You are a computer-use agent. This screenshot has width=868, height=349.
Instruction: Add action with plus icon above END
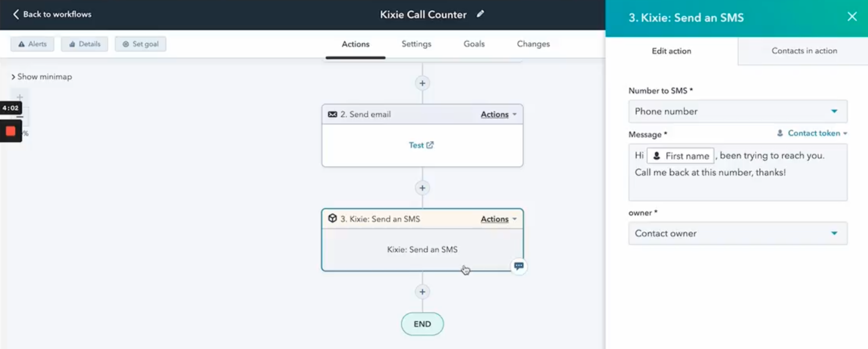(x=422, y=292)
